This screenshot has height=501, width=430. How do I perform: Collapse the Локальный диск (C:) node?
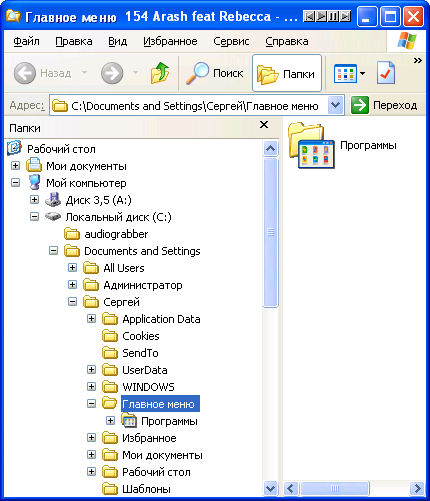tap(34, 216)
